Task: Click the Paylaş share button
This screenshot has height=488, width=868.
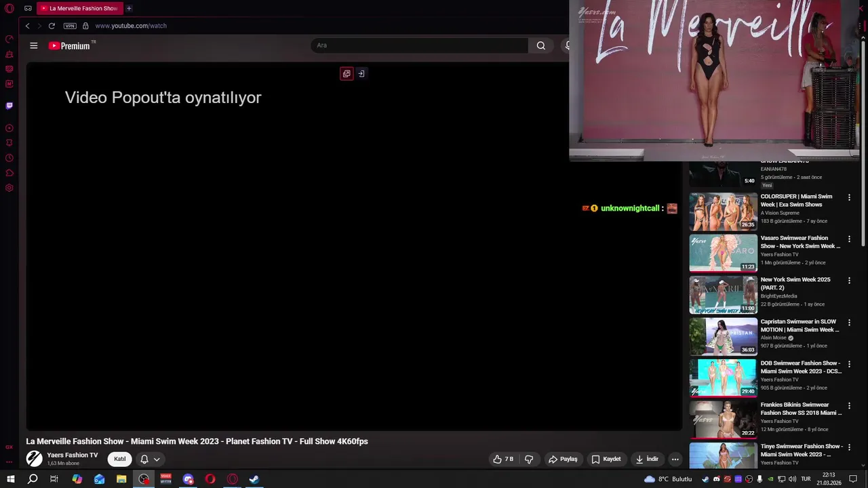Action: pos(563,459)
